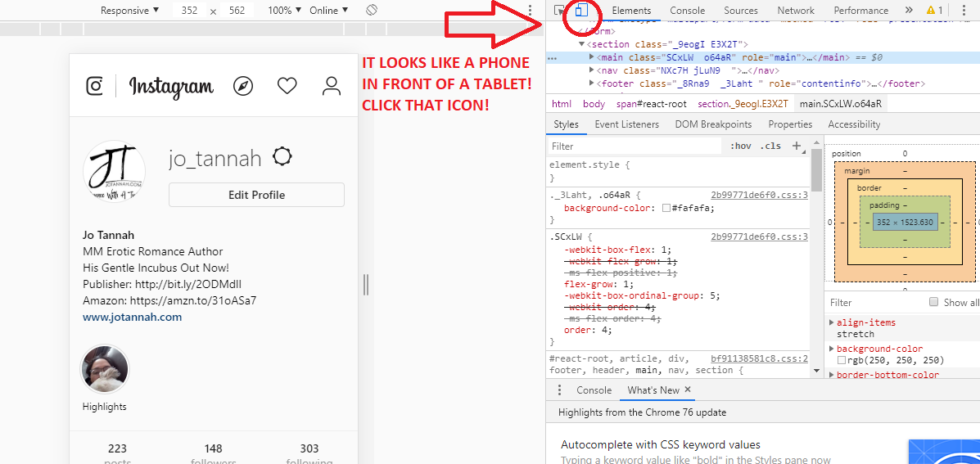Open the Accessibility pane tab
980x464 pixels.
[854, 124]
